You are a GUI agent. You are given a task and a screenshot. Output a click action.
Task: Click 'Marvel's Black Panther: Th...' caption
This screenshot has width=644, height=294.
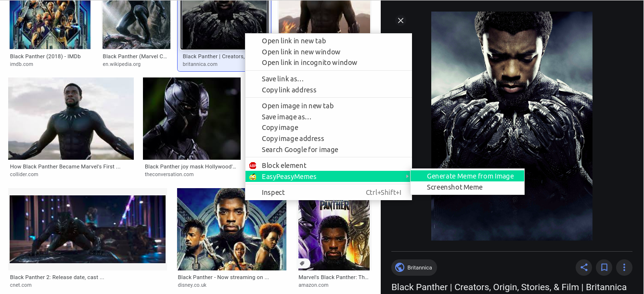pos(334,277)
